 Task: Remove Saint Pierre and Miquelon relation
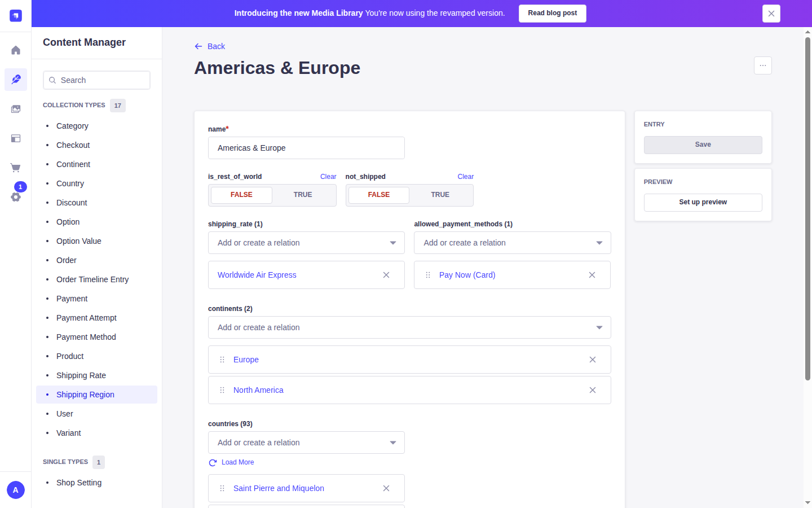(386, 488)
